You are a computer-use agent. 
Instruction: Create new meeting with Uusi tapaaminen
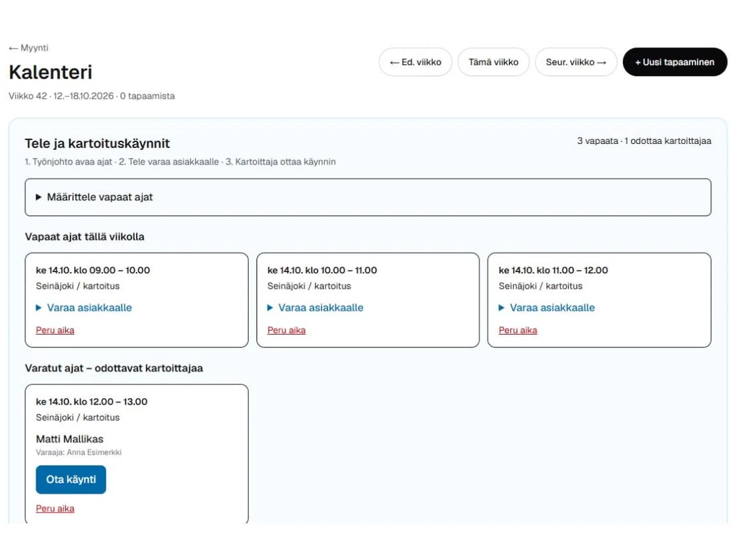coord(675,62)
